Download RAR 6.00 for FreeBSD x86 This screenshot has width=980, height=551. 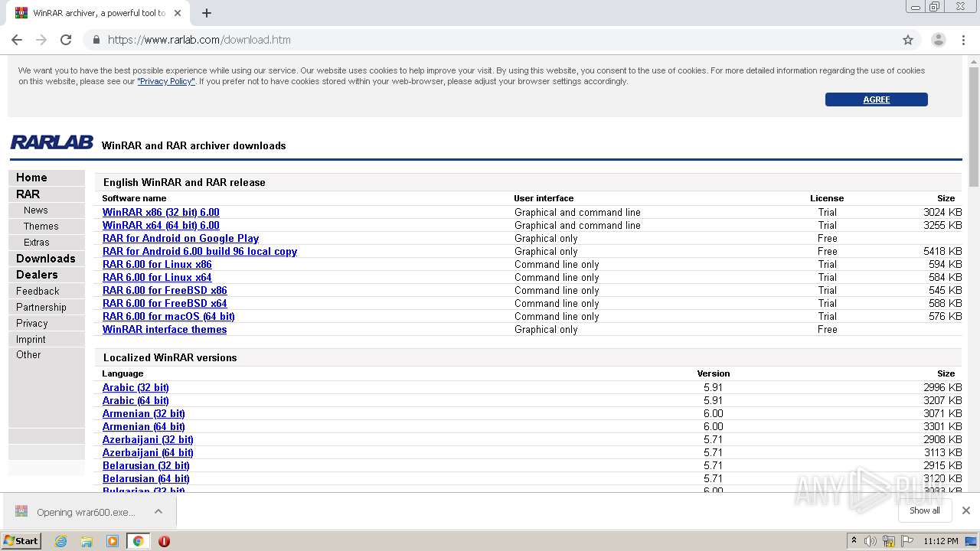[x=165, y=290]
